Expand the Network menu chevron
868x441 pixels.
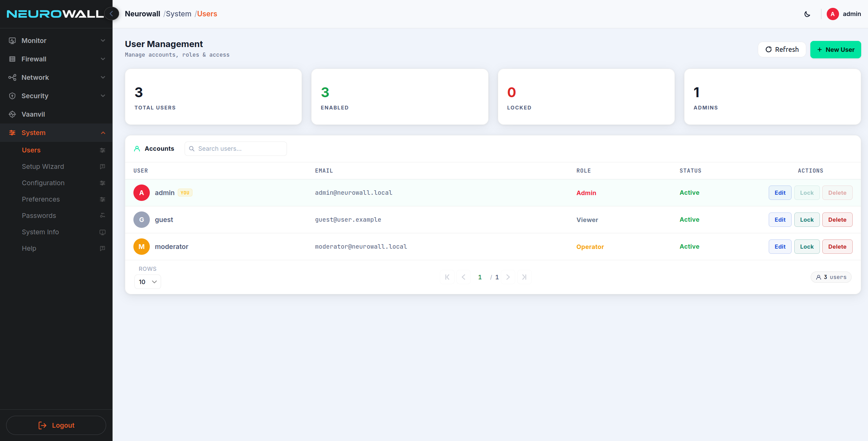(103, 77)
